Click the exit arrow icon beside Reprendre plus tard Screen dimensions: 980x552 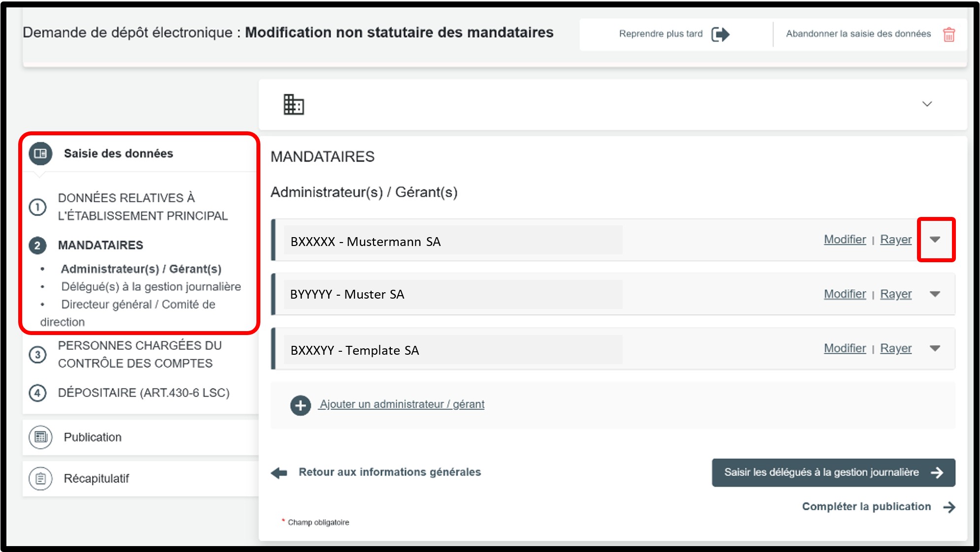click(720, 34)
